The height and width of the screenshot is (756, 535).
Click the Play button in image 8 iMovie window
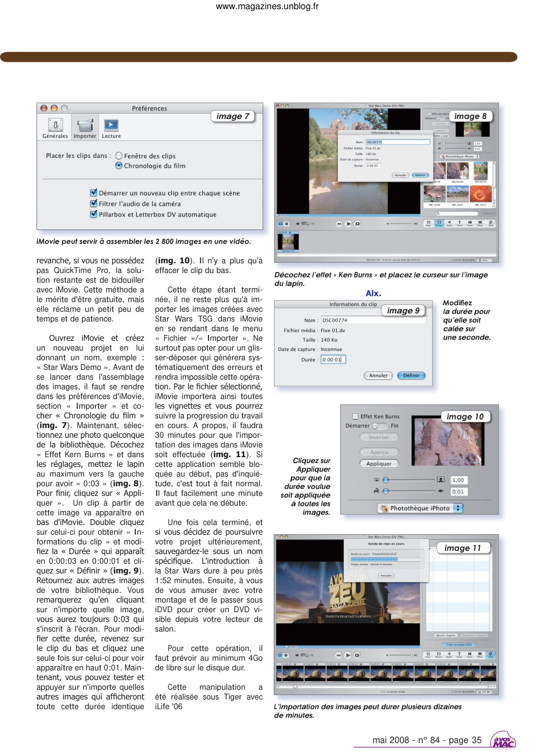pyautogui.click(x=348, y=223)
